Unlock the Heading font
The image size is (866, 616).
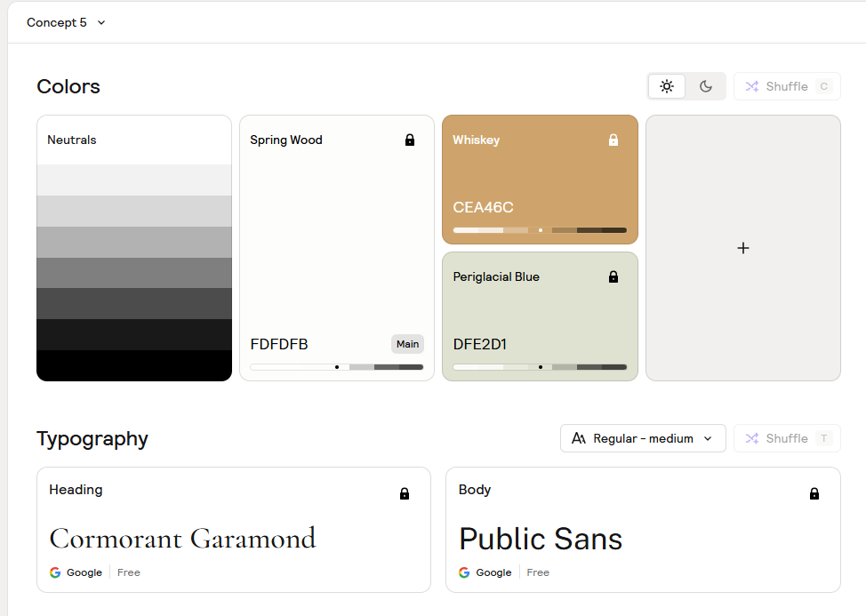405,493
